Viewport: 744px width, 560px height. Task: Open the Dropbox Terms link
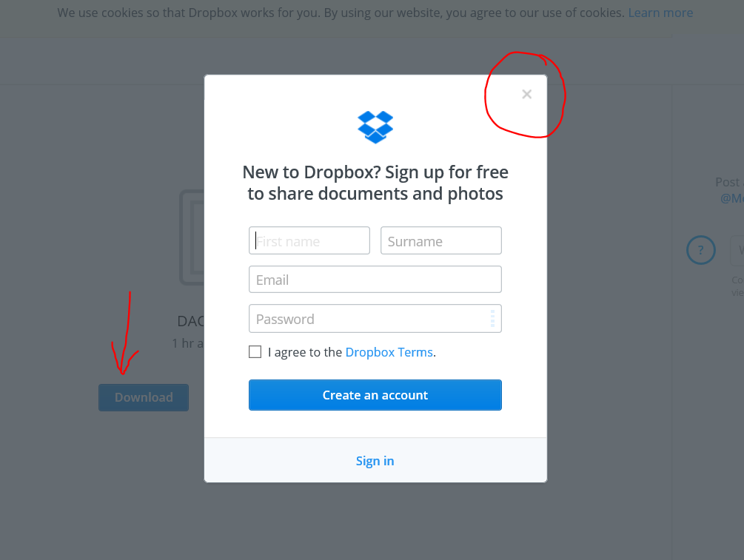click(389, 352)
